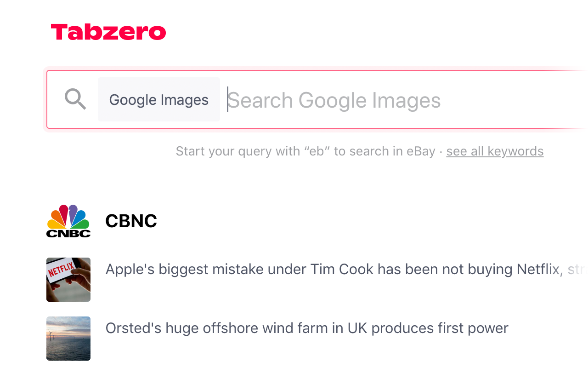Viewport: 588px width, 368px height.
Task: Select the colorful CNBC brand icon
Action: [68, 221]
